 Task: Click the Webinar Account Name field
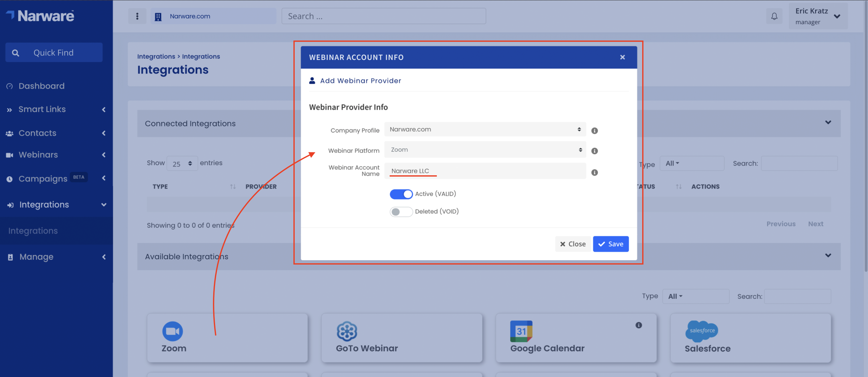click(x=485, y=171)
